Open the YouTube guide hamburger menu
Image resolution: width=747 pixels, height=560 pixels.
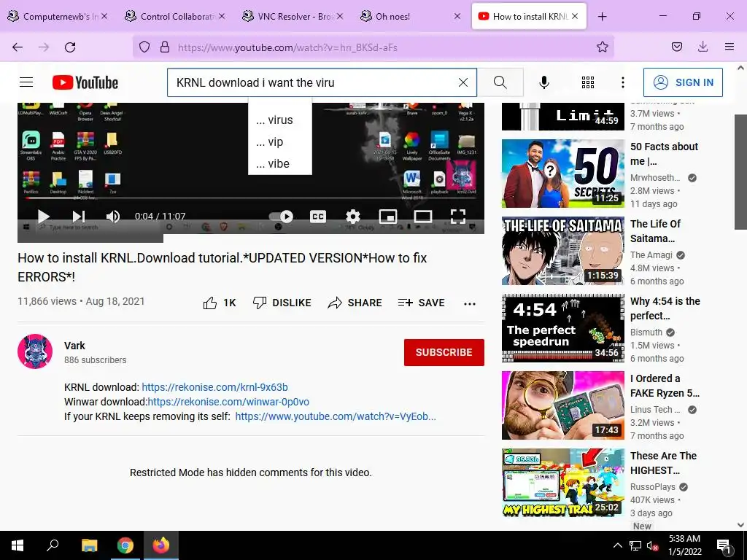(x=26, y=82)
